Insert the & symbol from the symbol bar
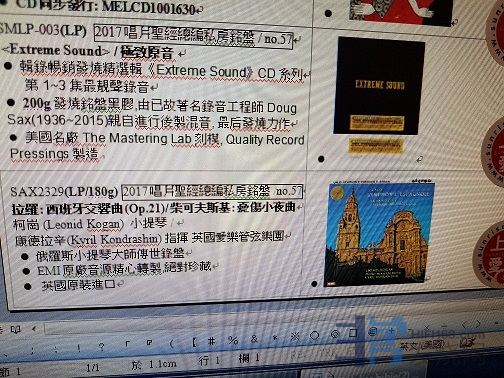The height and width of the screenshot is (378, 504). (254, 339)
